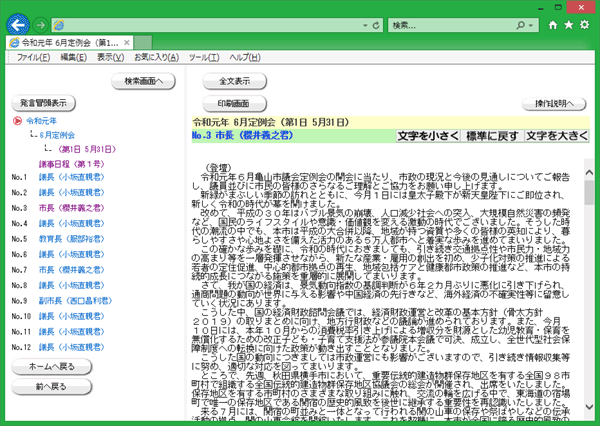Viewport: 600px width, 426px height.
Task: Minimize the browser window
Action: click(x=541, y=8)
